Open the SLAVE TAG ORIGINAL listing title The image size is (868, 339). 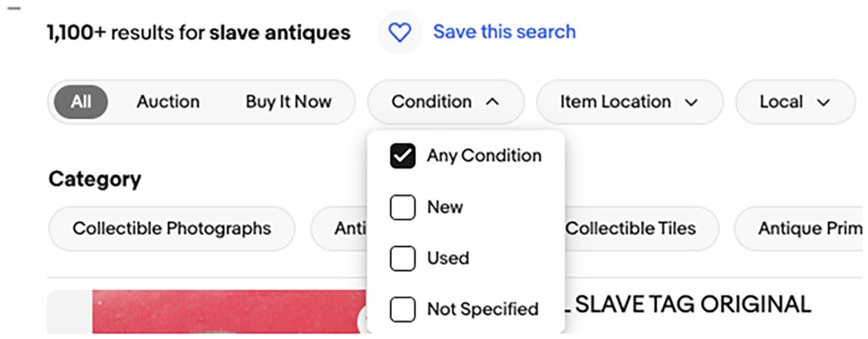tap(692, 304)
